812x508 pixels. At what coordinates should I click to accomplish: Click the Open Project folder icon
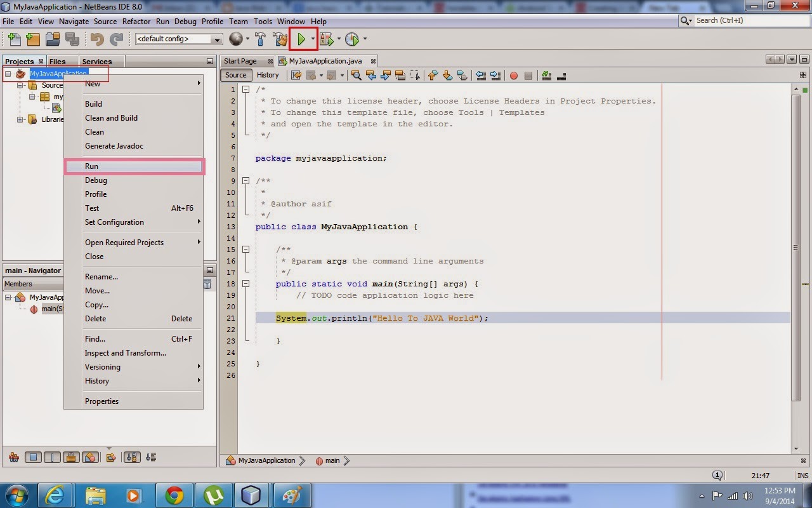coord(53,39)
